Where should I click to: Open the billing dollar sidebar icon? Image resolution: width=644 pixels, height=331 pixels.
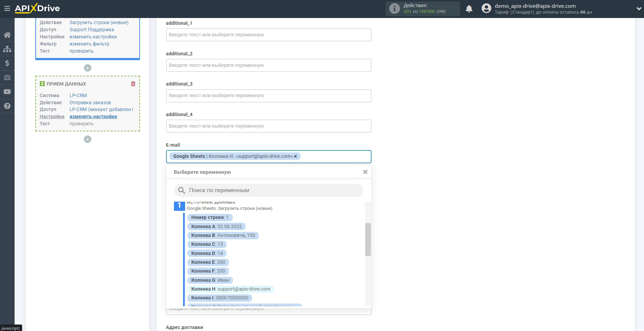click(x=7, y=63)
